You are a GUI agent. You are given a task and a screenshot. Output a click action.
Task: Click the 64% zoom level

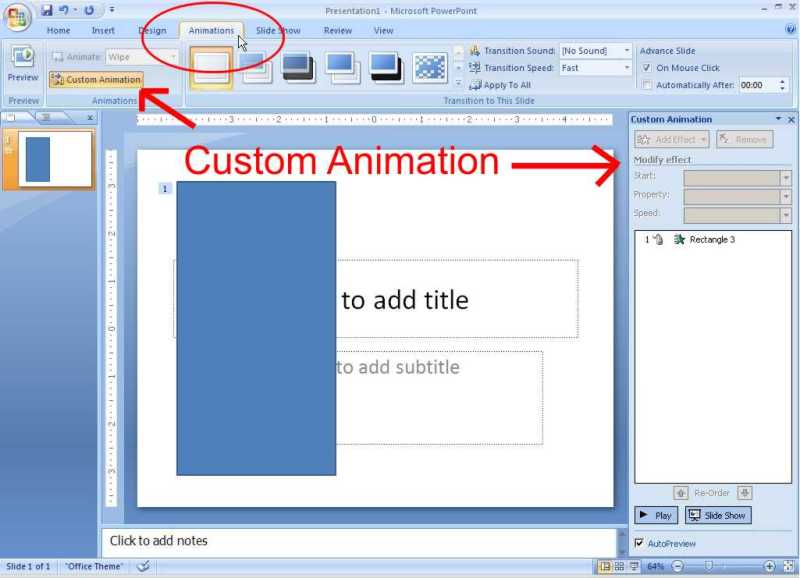655,566
